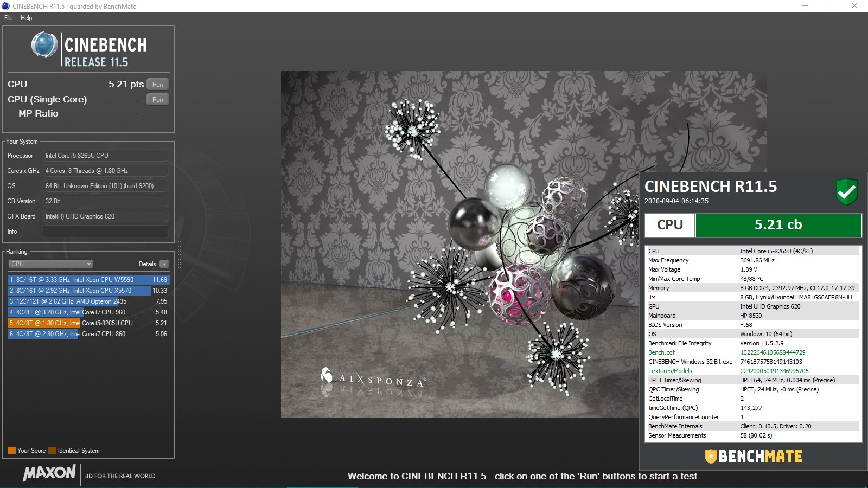The height and width of the screenshot is (488, 868).
Task: Click the MAXON logo
Action: pos(49,472)
